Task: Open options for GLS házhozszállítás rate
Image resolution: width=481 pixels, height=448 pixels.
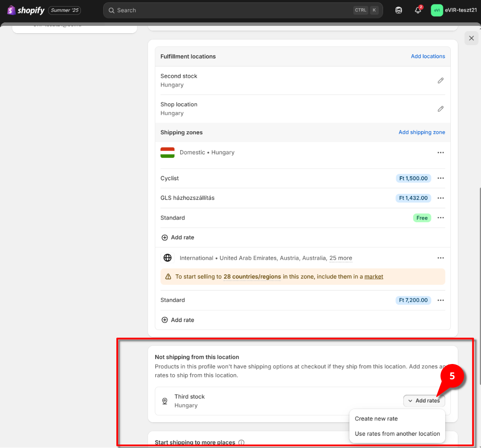Action: pyautogui.click(x=440, y=198)
